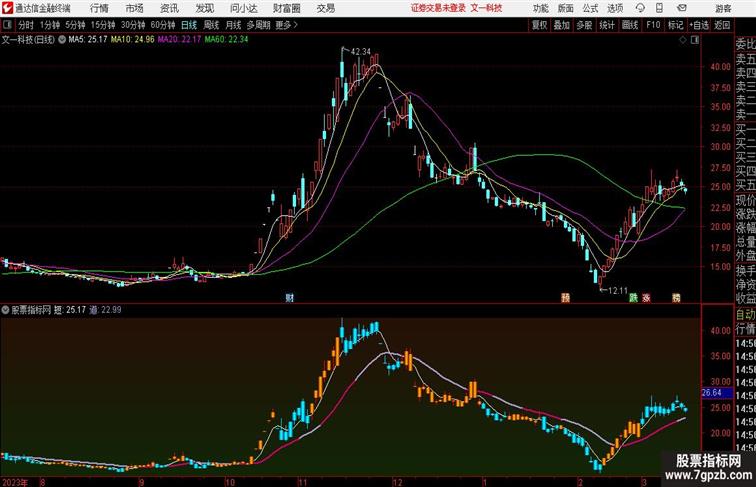Switch to the 1分钟 period tab

(50, 25)
